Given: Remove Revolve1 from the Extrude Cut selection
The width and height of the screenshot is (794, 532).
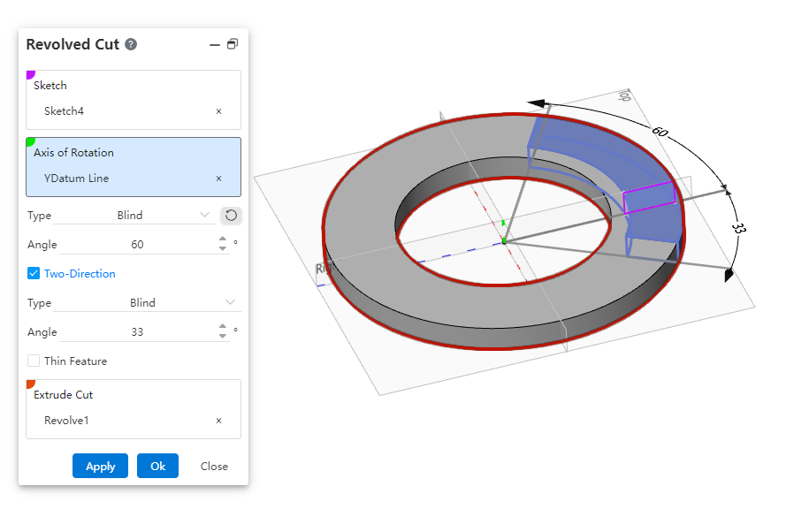Looking at the screenshot, I should [218, 421].
